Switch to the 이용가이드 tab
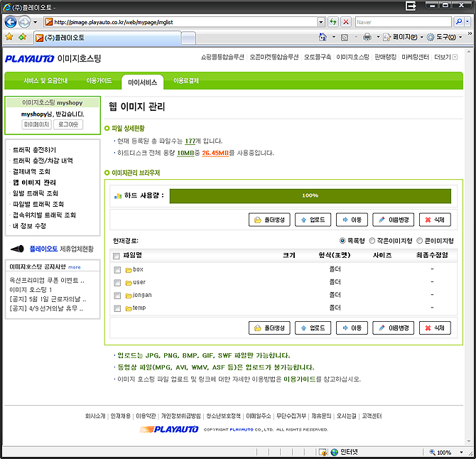476x459 pixels. (99, 82)
